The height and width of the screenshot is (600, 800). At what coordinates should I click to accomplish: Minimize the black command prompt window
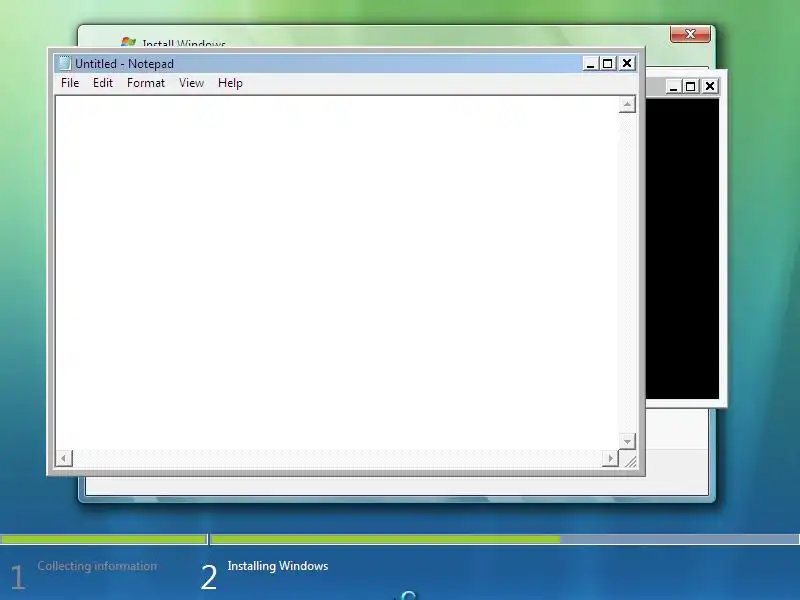673,86
